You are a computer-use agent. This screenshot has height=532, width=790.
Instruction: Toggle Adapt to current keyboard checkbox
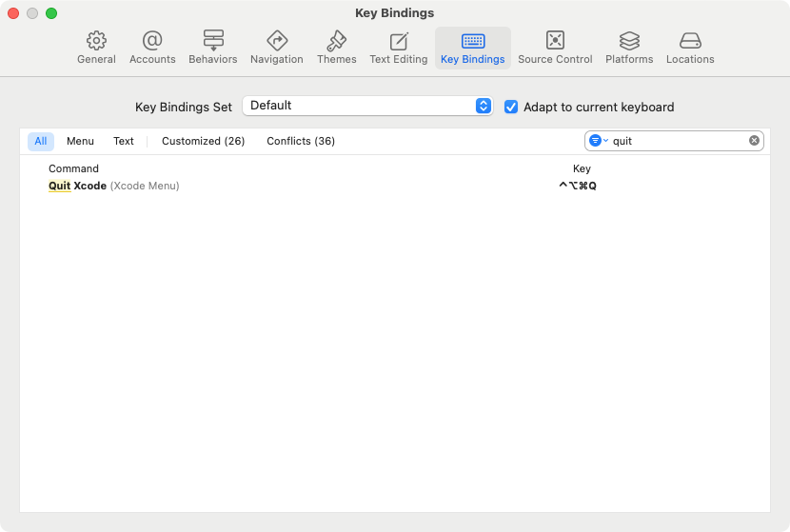click(511, 107)
